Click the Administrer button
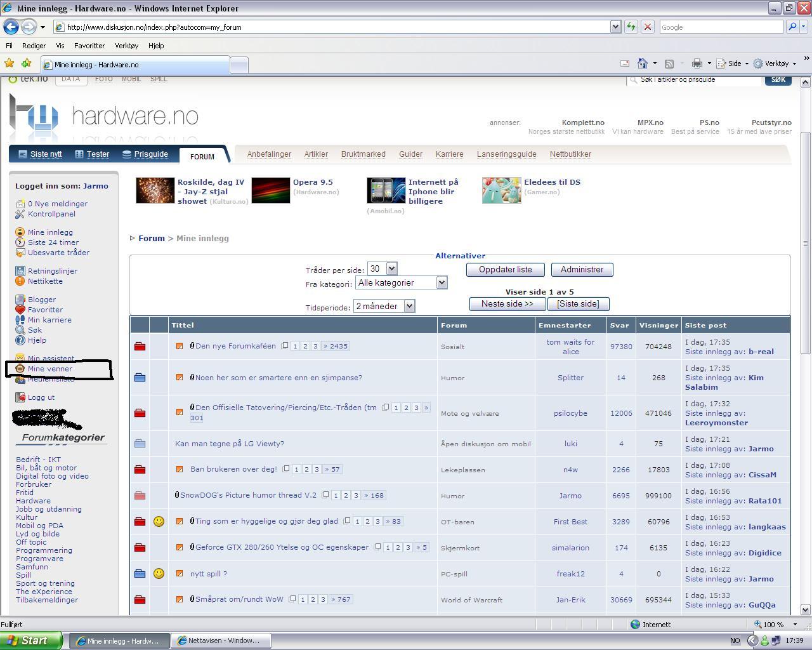 [582, 270]
